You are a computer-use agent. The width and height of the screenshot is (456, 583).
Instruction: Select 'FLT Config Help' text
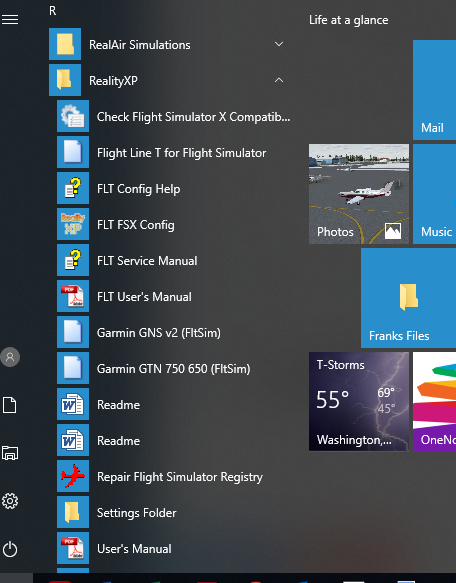[139, 189]
